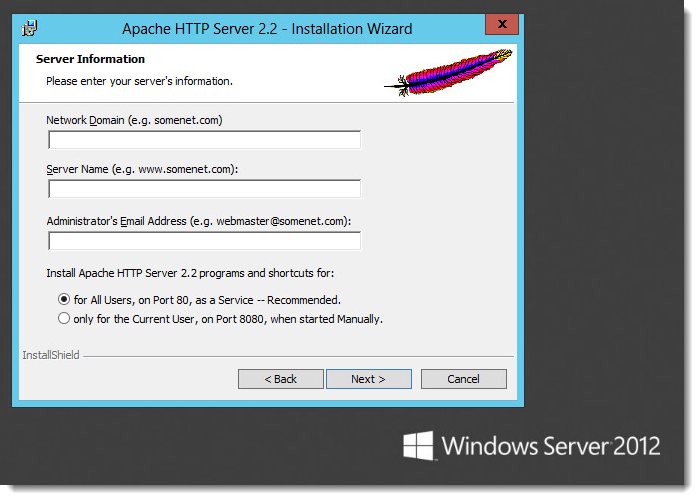Screen dimensions: 699x500
Task: Cancel the Apache installation
Action: click(464, 379)
